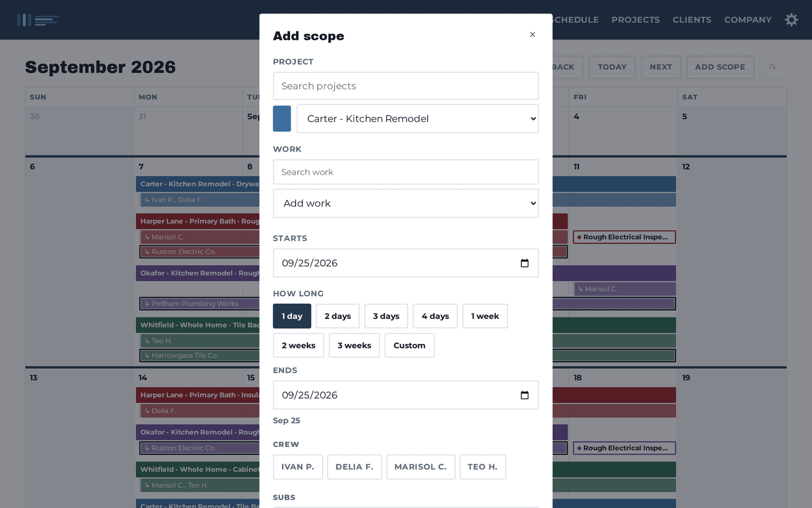Open the settings gear icon
Viewport: 812px width, 508px height.
pos(791,20)
